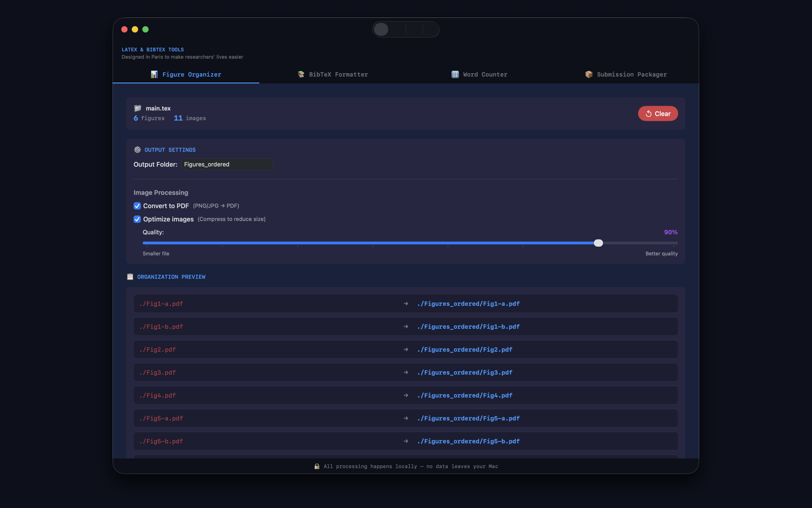
Task: Click destination ./Figures_ordered/Fig4.pdf
Action: click(464, 395)
